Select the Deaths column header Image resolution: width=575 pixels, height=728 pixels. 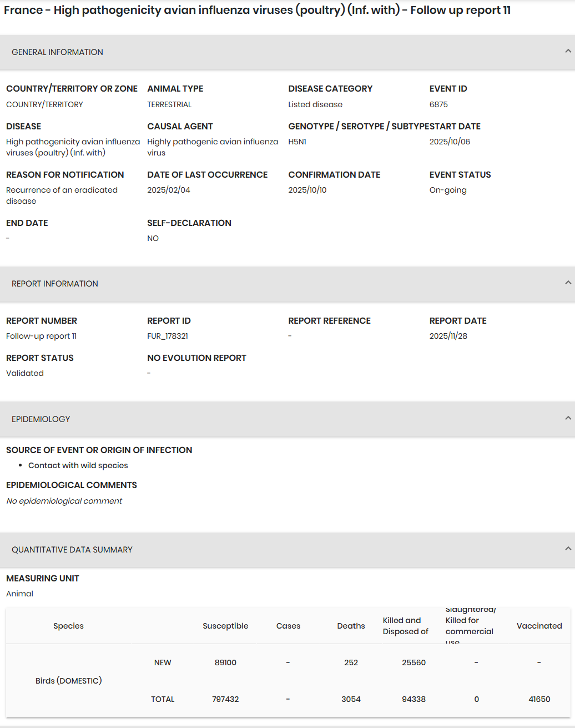pyautogui.click(x=351, y=626)
